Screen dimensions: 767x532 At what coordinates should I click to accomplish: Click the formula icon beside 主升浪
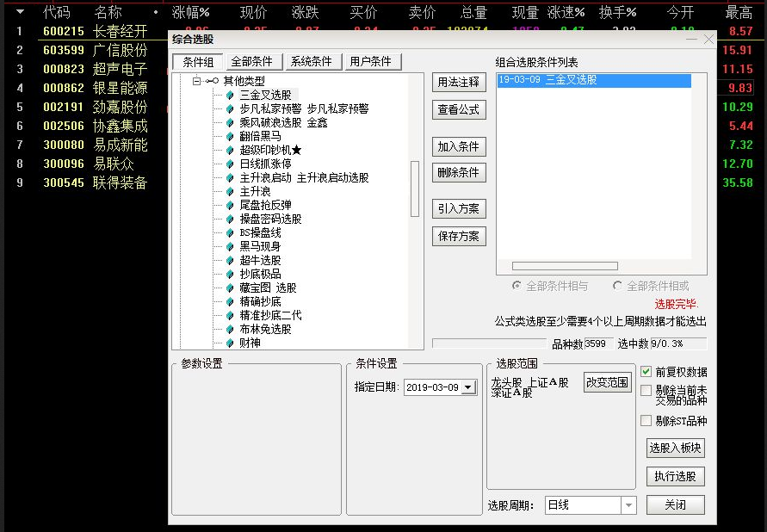coord(230,191)
